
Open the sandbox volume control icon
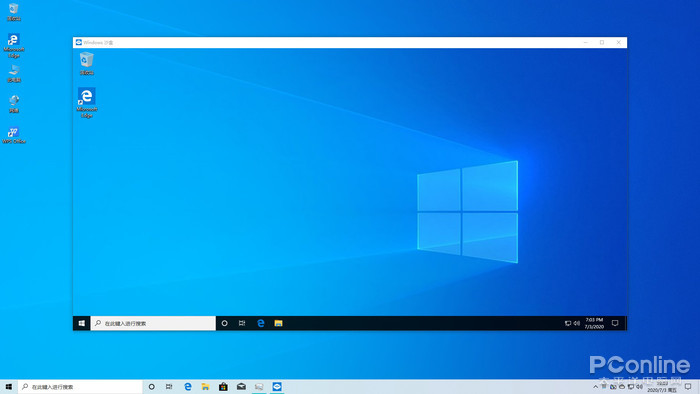pos(576,323)
